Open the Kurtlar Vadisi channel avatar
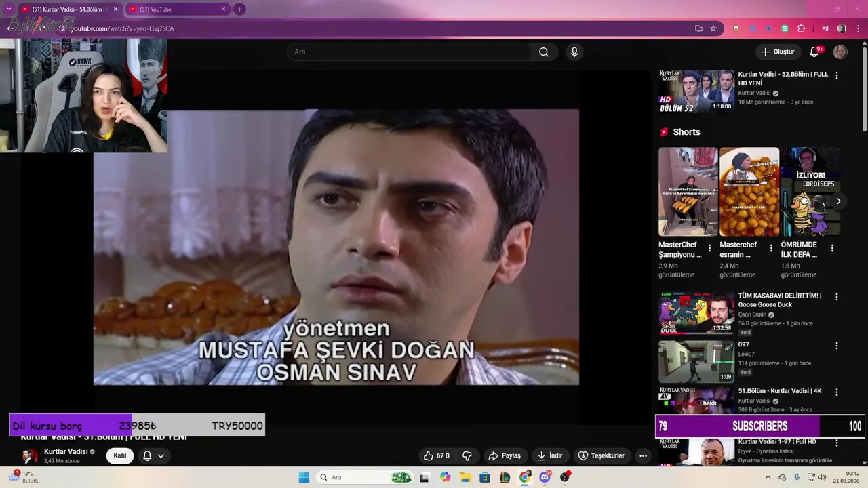Viewport: 868px width, 488px height. [x=30, y=455]
